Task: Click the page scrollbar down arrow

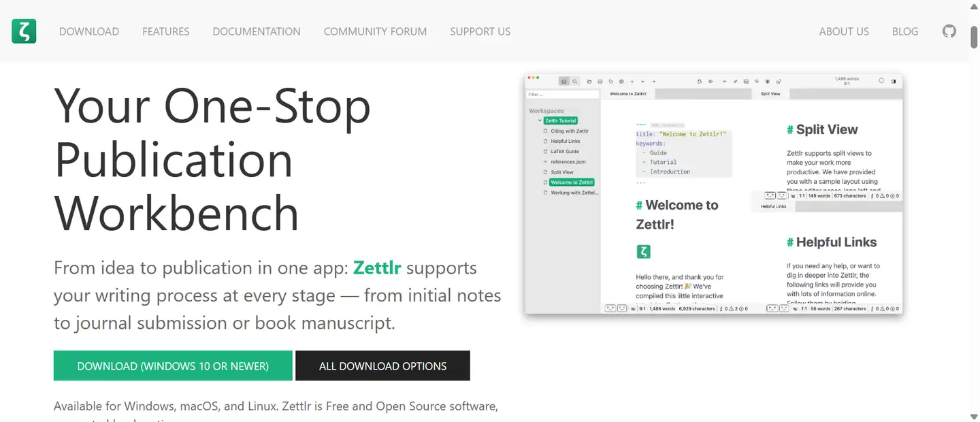Action: click(975, 415)
